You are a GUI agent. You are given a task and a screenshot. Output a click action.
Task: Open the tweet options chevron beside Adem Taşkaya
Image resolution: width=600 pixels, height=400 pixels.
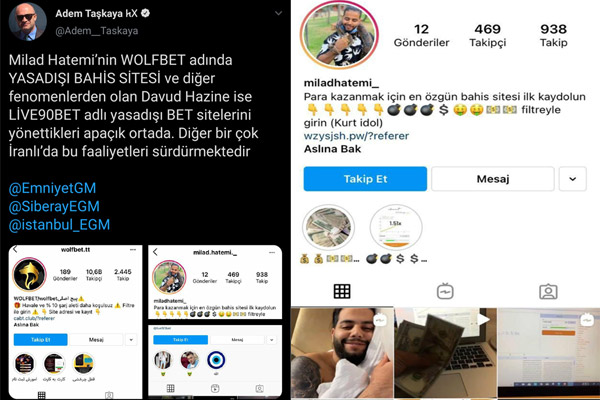coord(279,13)
